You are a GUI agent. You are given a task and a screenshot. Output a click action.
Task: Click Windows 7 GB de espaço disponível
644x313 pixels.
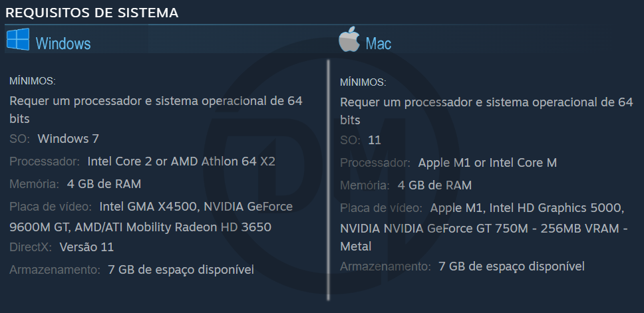click(x=181, y=270)
